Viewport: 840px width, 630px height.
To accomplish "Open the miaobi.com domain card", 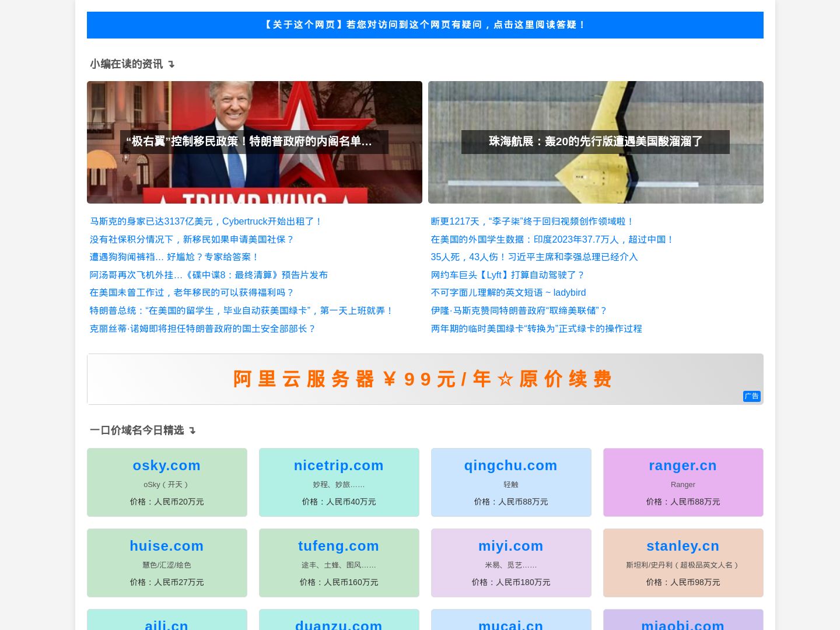I will (683, 620).
